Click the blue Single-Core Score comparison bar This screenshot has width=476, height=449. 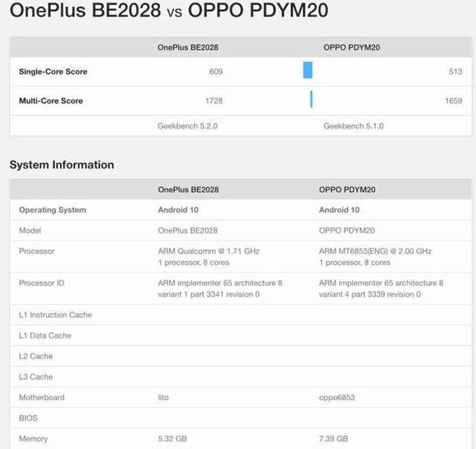click(x=308, y=70)
